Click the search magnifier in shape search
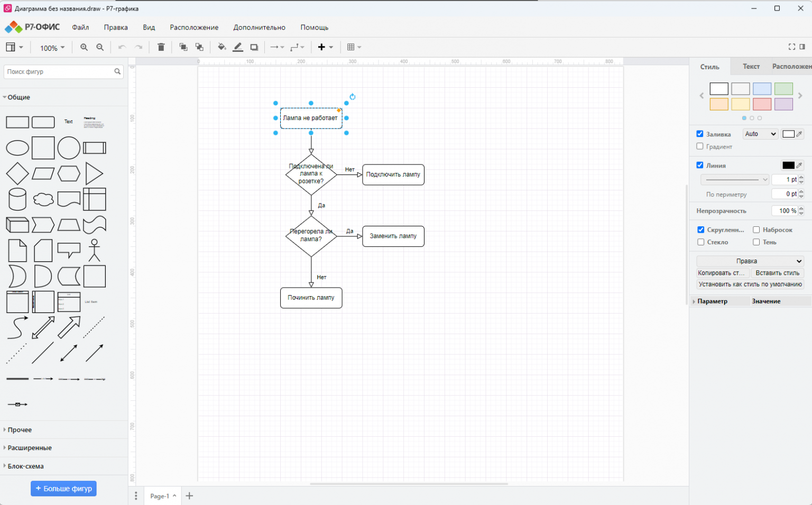812x505 pixels. (x=117, y=71)
